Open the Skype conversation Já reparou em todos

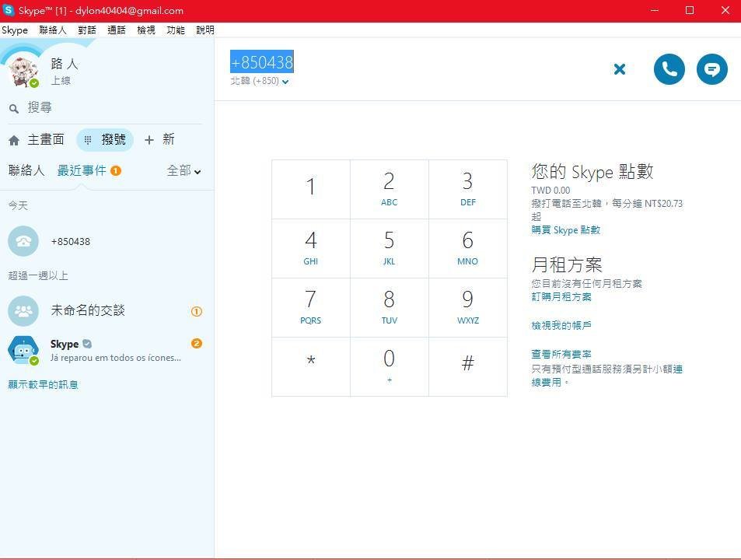click(107, 350)
